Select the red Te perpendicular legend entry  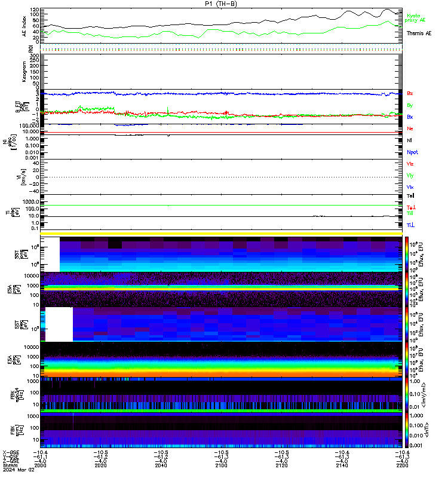coord(411,207)
